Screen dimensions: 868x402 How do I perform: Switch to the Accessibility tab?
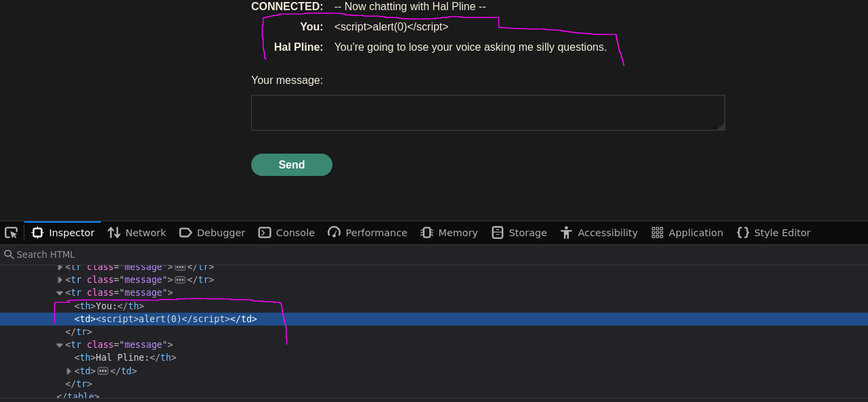coord(599,232)
